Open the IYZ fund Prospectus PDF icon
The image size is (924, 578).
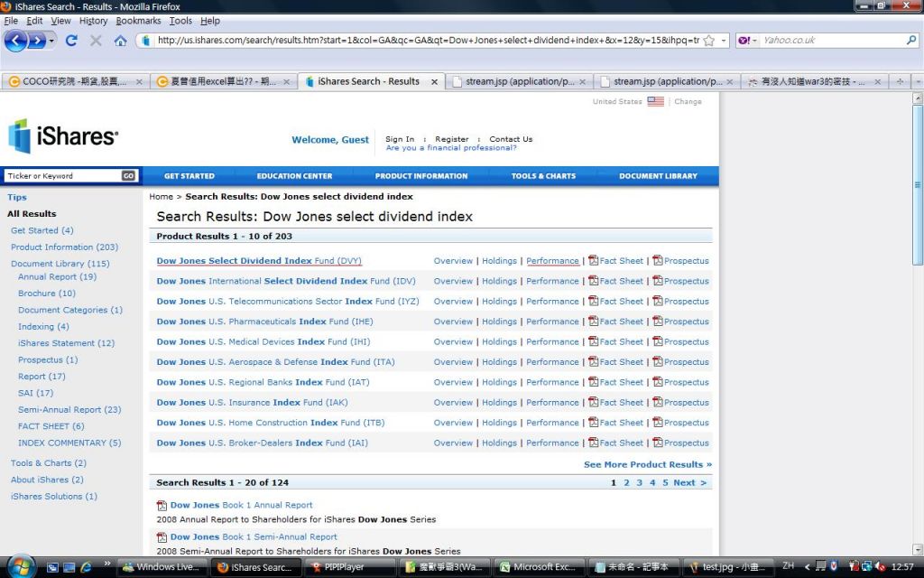point(658,301)
